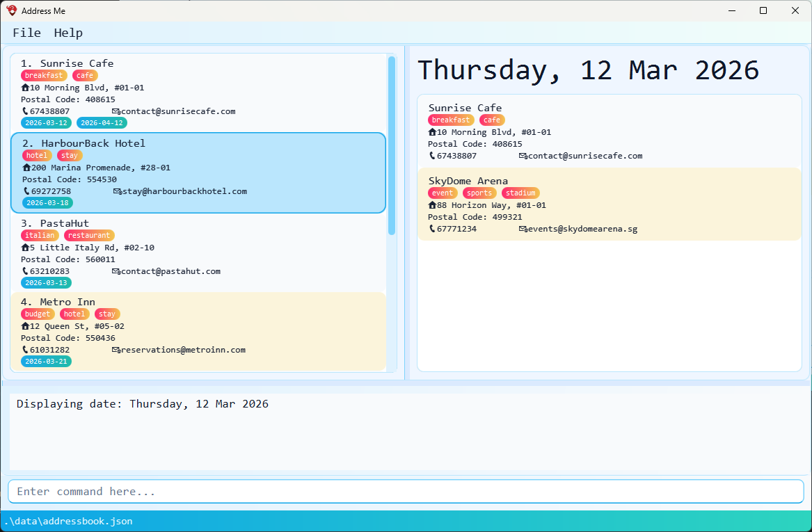Click home icon beside 88 Horizon Way
812x532 pixels.
pyautogui.click(x=432, y=205)
